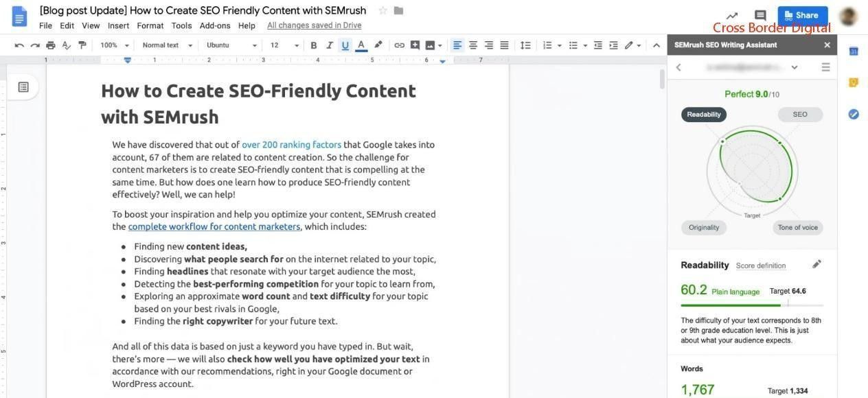Insert an image using the image icon

(x=431, y=45)
